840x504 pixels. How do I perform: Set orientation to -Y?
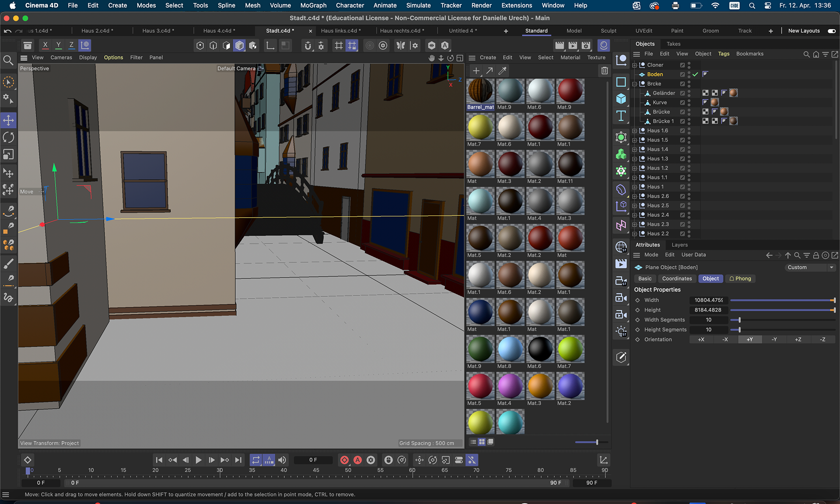[774, 340]
